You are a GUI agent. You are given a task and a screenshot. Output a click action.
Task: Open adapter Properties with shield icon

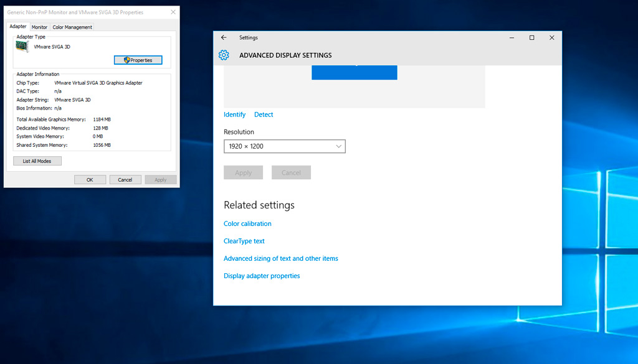[x=138, y=60]
